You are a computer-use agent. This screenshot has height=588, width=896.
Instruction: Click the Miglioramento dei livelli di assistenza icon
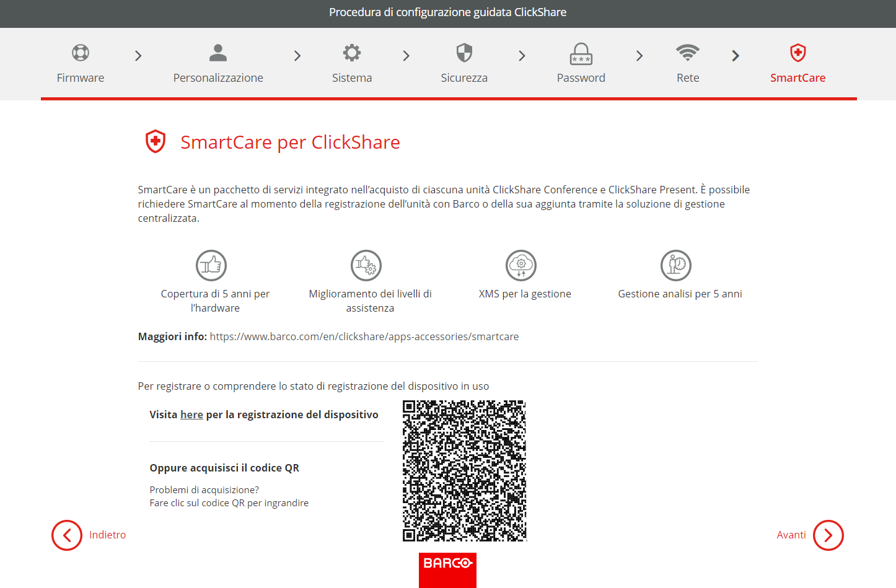366,266
